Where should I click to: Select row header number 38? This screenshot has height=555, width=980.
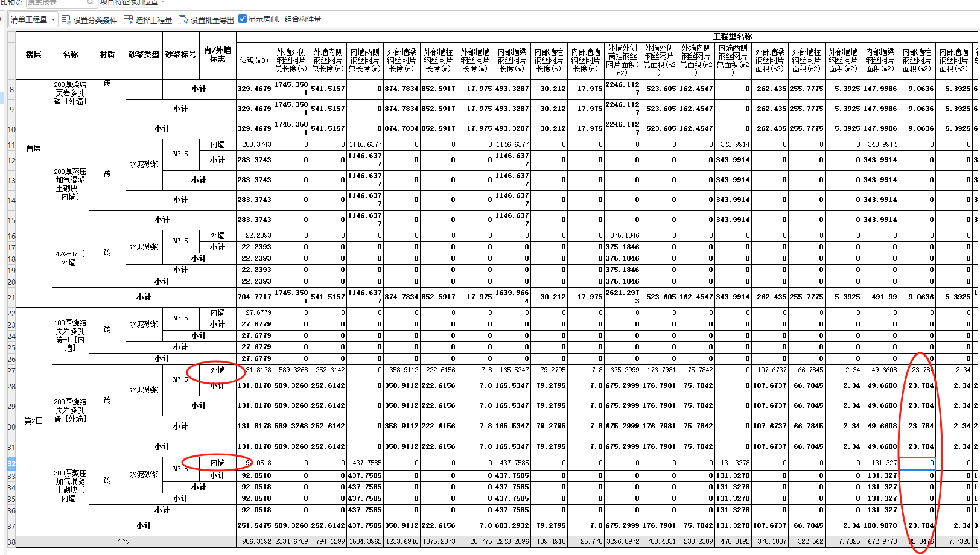tap(11, 542)
